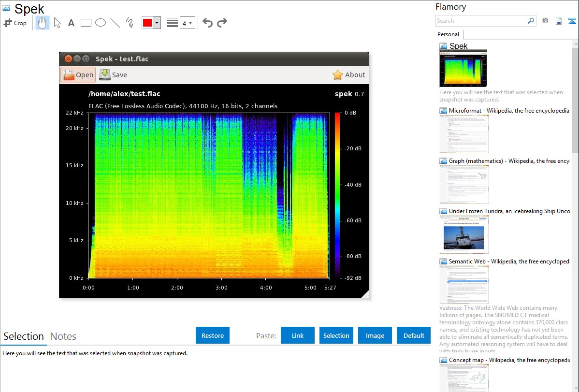579x392 pixels.
Task: Select the Crop tool
Action: (x=15, y=23)
